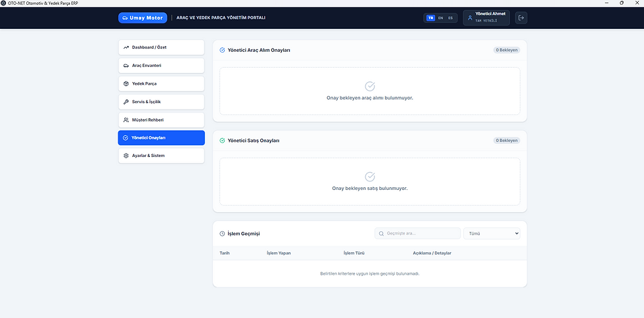Open the Yönetici Ahmet profile card
The height and width of the screenshot is (318, 644).
pyautogui.click(x=486, y=18)
